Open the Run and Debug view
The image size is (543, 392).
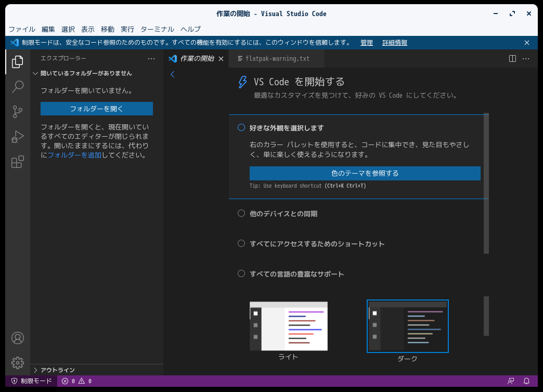tap(17, 137)
